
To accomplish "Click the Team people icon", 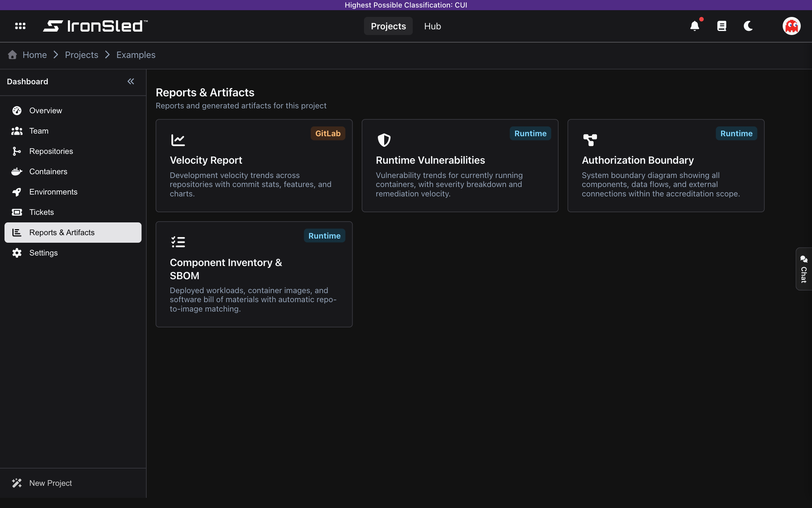I will (17, 131).
